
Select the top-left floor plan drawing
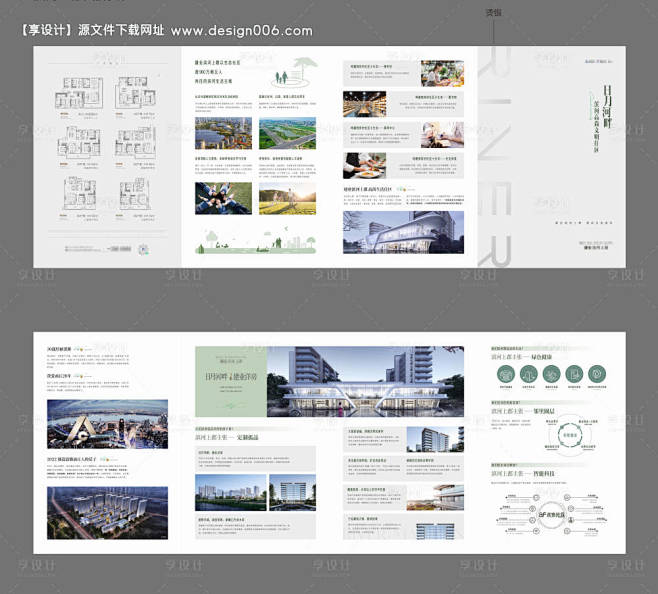tap(79, 92)
